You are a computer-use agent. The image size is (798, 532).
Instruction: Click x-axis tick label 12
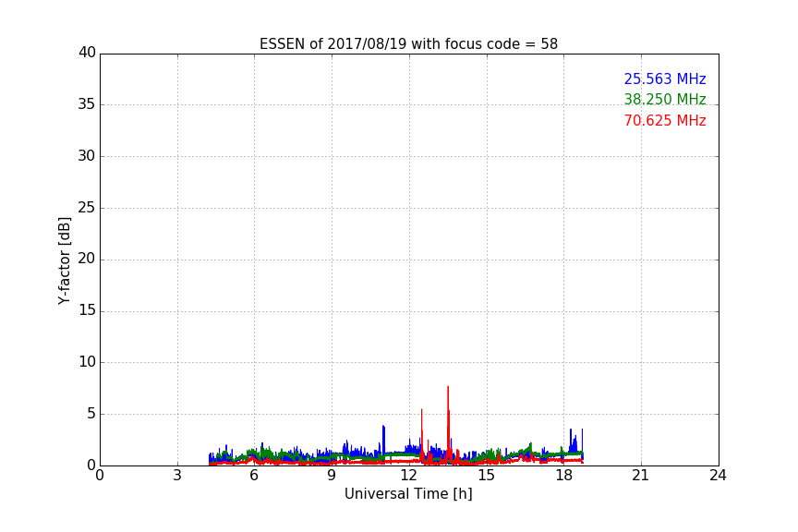click(x=408, y=476)
